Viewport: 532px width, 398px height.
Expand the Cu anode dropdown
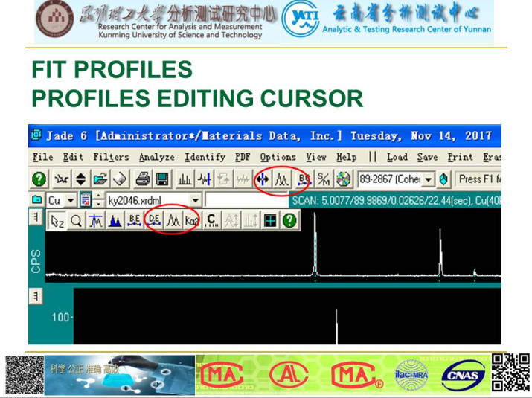tap(71, 200)
